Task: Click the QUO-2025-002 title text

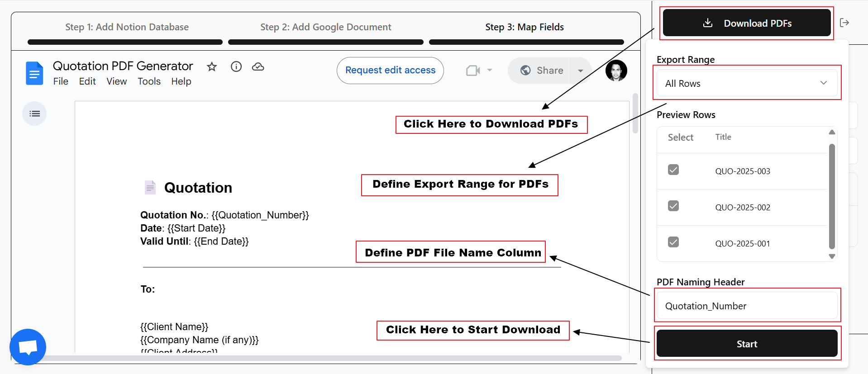Action: [x=743, y=208]
